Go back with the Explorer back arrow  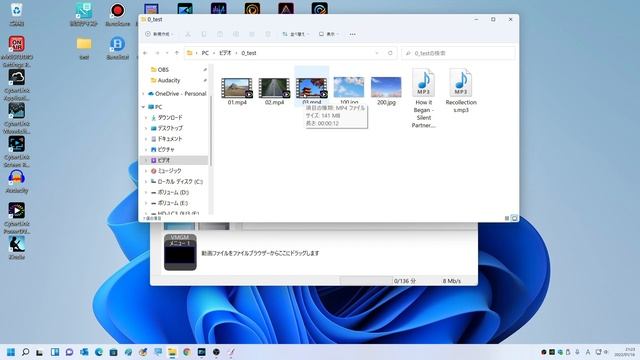145,53
